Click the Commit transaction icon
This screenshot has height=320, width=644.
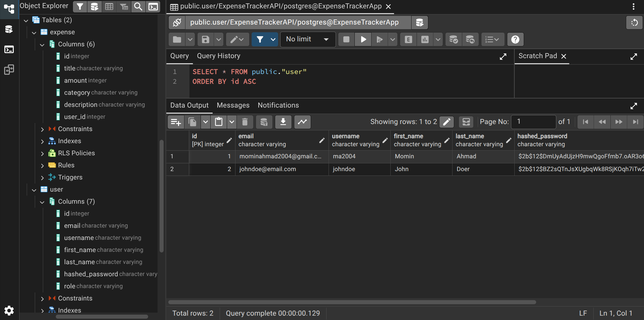[x=454, y=39]
